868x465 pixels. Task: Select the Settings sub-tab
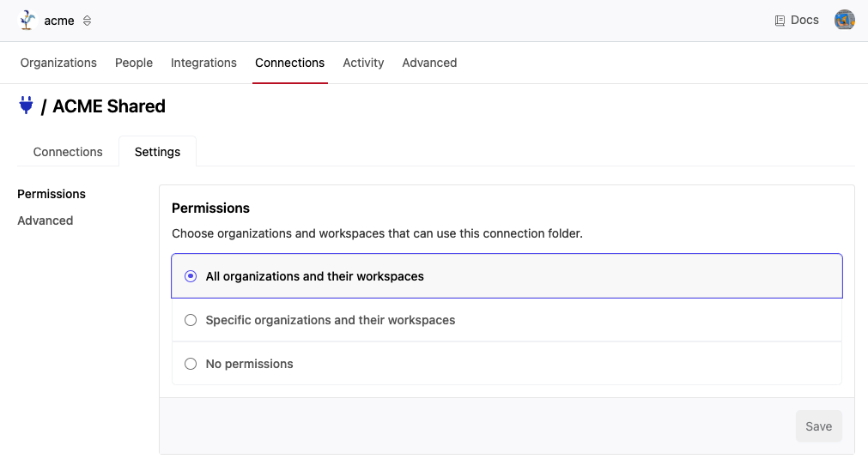point(157,152)
